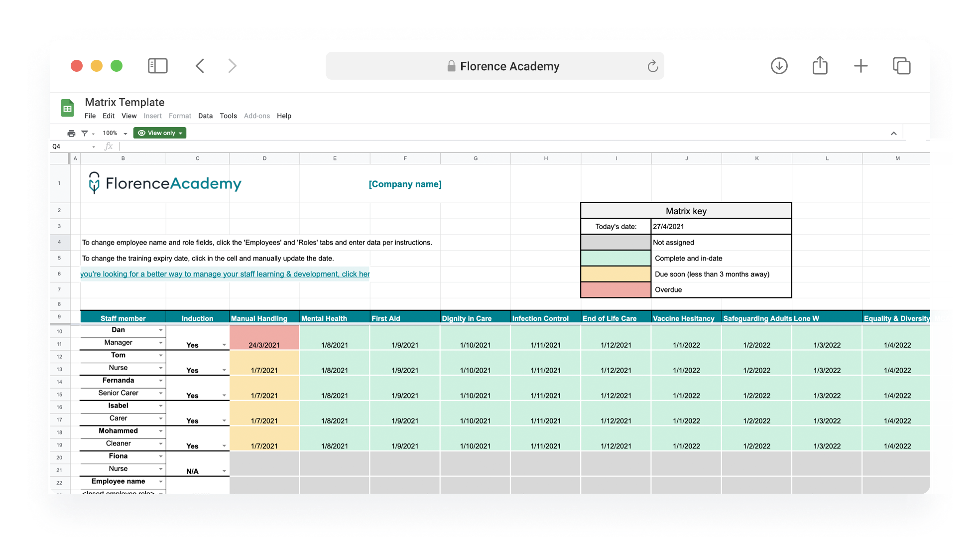Open the Tools menu
This screenshot has height=554, width=980.
pyautogui.click(x=228, y=116)
